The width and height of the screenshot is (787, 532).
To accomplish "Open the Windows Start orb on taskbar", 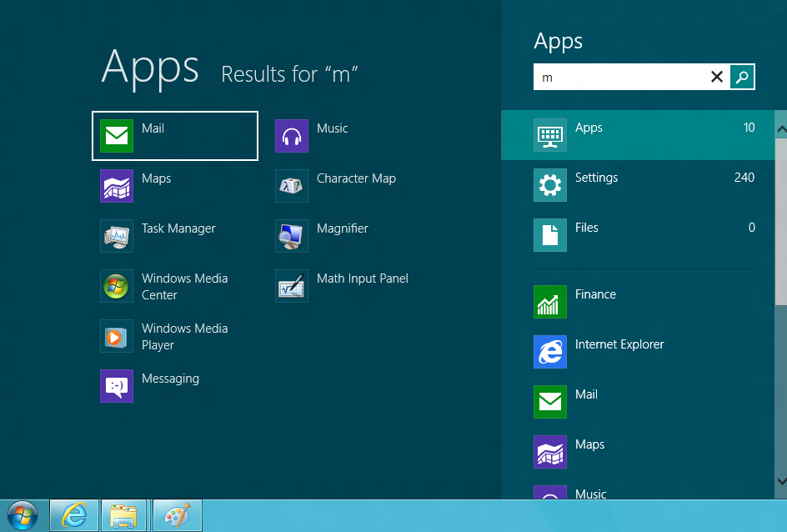I will click(23, 515).
